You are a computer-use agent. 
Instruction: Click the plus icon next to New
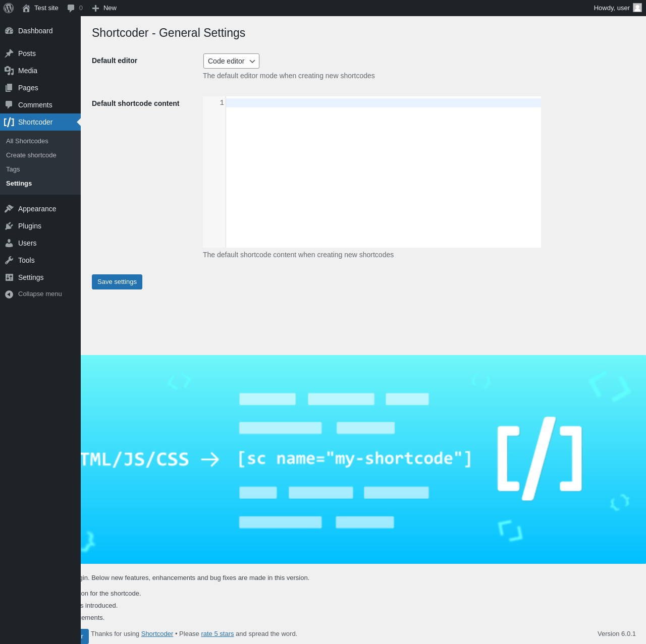[95, 8]
